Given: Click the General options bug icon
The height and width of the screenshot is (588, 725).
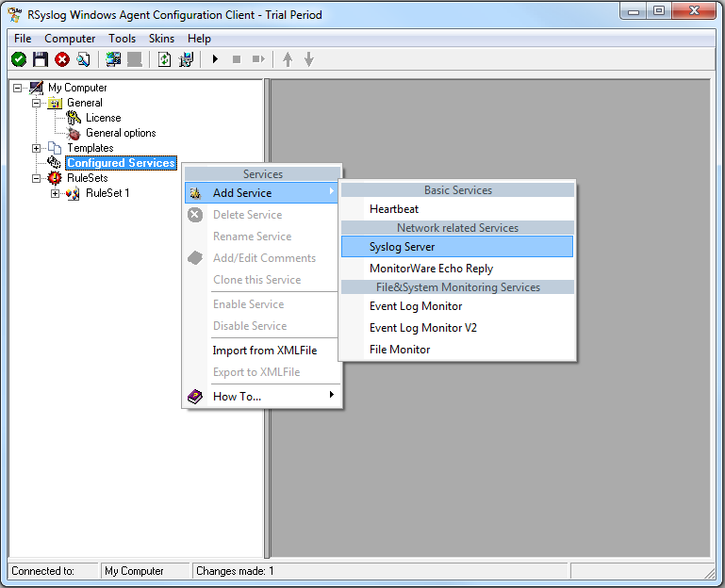Looking at the screenshot, I should coord(74,133).
